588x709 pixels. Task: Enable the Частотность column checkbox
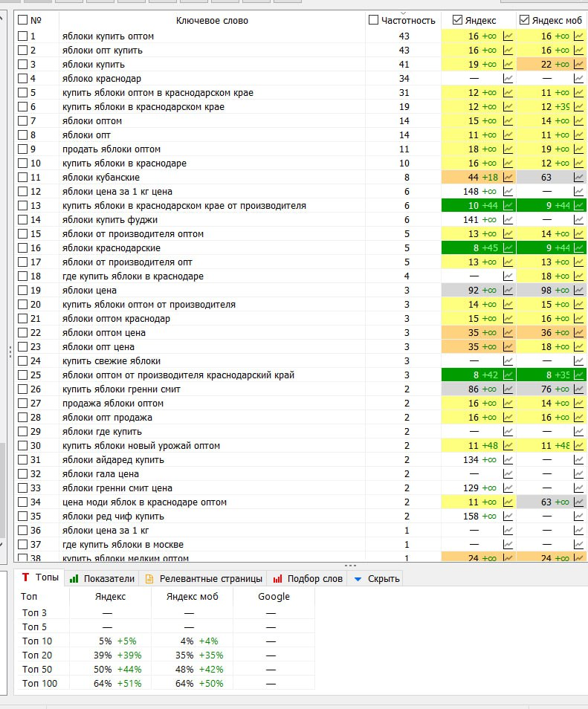click(373, 20)
